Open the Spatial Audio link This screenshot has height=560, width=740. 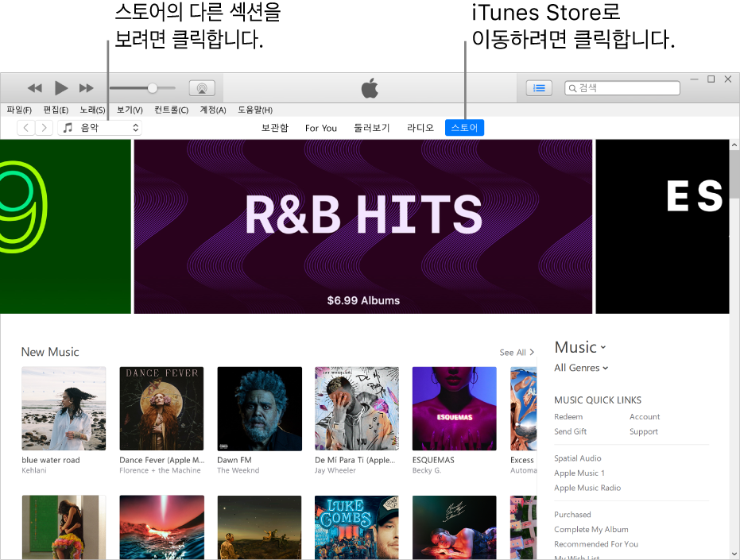pyautogui.click(x=578, y=458)
